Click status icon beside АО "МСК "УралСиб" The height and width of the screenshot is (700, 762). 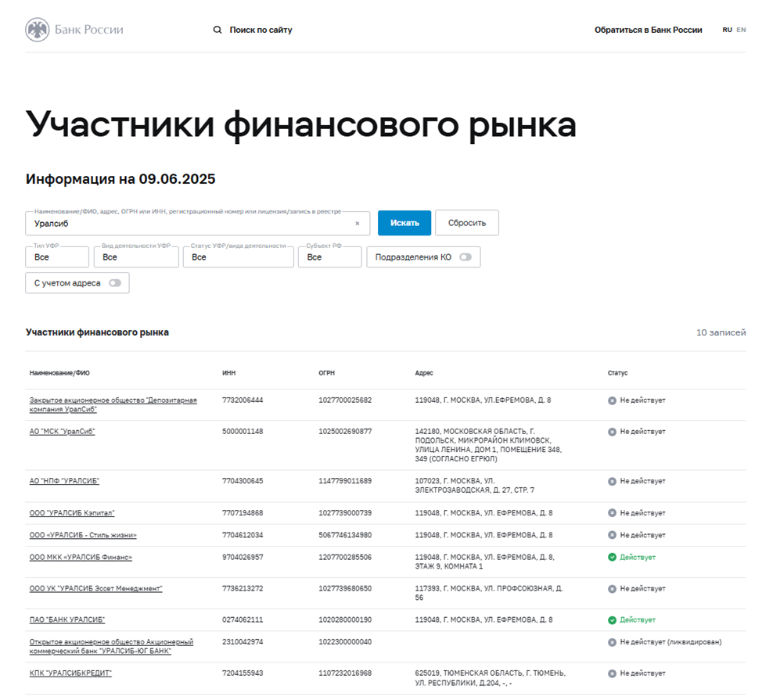tap(611, 431)
